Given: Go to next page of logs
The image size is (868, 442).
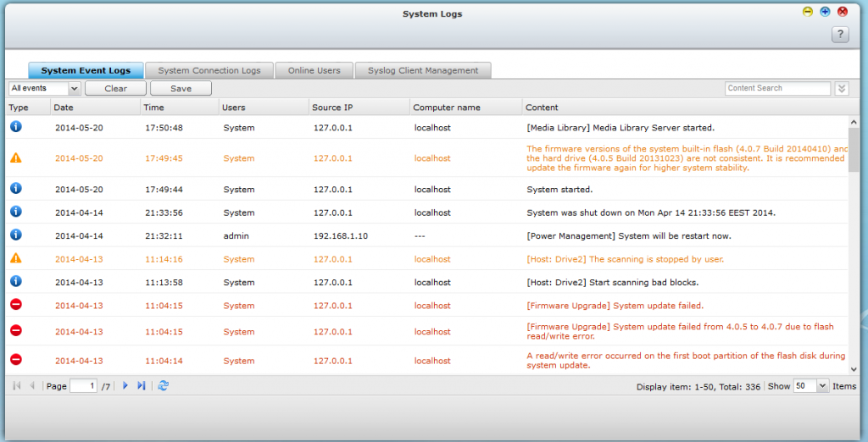Looking at the screenshot, I should point(125,385).
